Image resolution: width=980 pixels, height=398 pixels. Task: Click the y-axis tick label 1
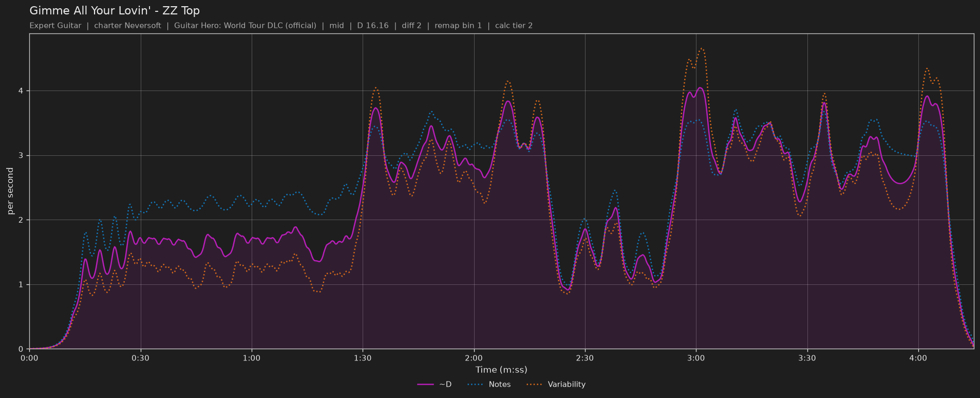tap(22, 285)
